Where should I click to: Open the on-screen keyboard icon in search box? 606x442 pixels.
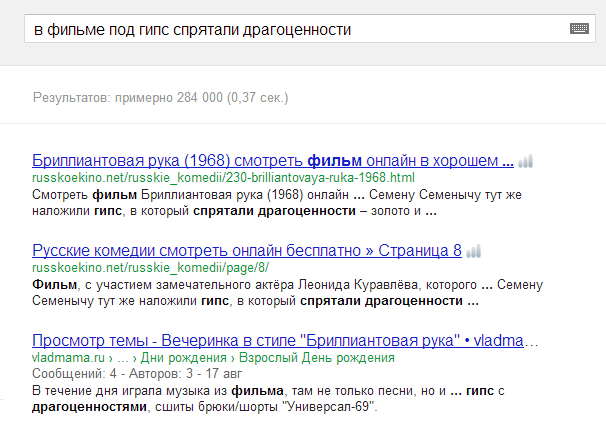[579, 29]
